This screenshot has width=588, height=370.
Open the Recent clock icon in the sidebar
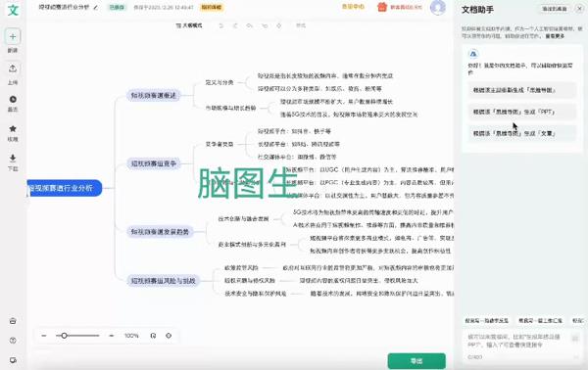(13, 99)
